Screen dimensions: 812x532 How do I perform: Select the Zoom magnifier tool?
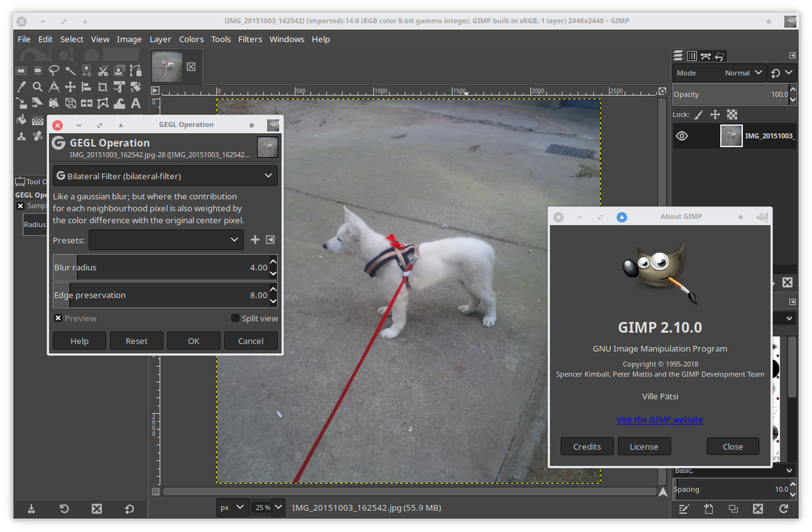[38, 87]
